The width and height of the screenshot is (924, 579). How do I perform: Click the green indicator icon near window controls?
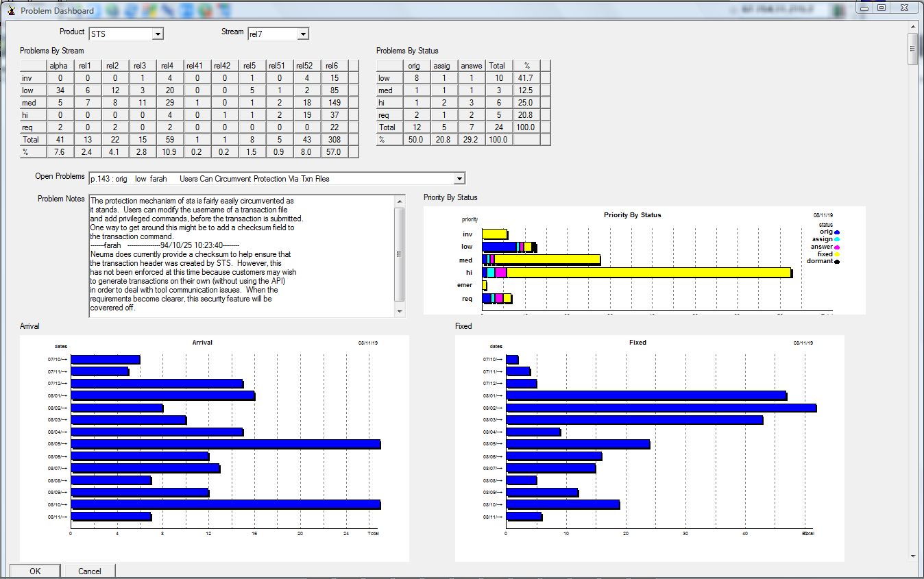(x=837, y=10)
